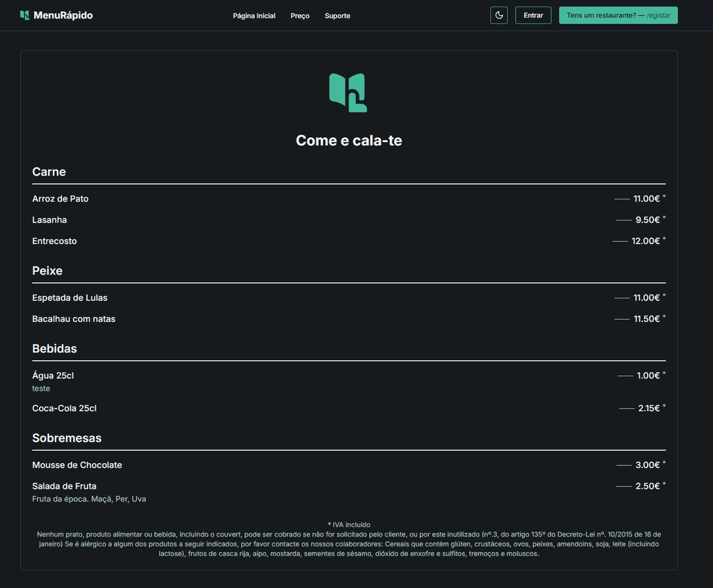Click the Carne section header
Screen dimensions: 713x588
[x=49, y=172]
